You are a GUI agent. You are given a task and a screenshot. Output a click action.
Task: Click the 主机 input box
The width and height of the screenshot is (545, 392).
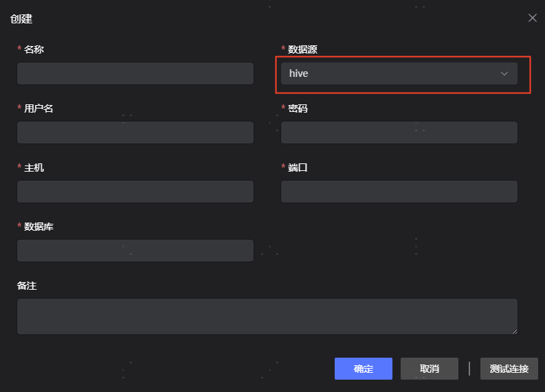tap(135, 192)
